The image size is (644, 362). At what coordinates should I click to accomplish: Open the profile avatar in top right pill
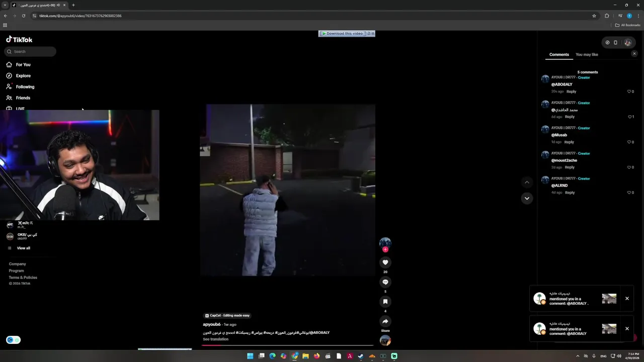tap(627, 43)
